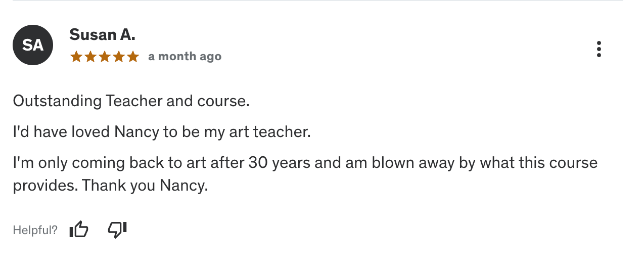The width and height of the screenshot is (644, 270).
Task: Click the SA avatar circle
Action: tap(33, 45)
